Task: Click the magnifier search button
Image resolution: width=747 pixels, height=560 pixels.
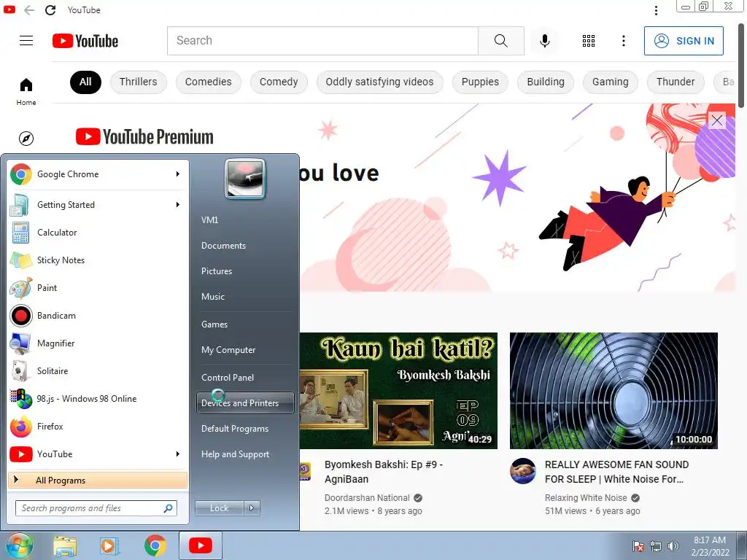Action: pos(500,41)
